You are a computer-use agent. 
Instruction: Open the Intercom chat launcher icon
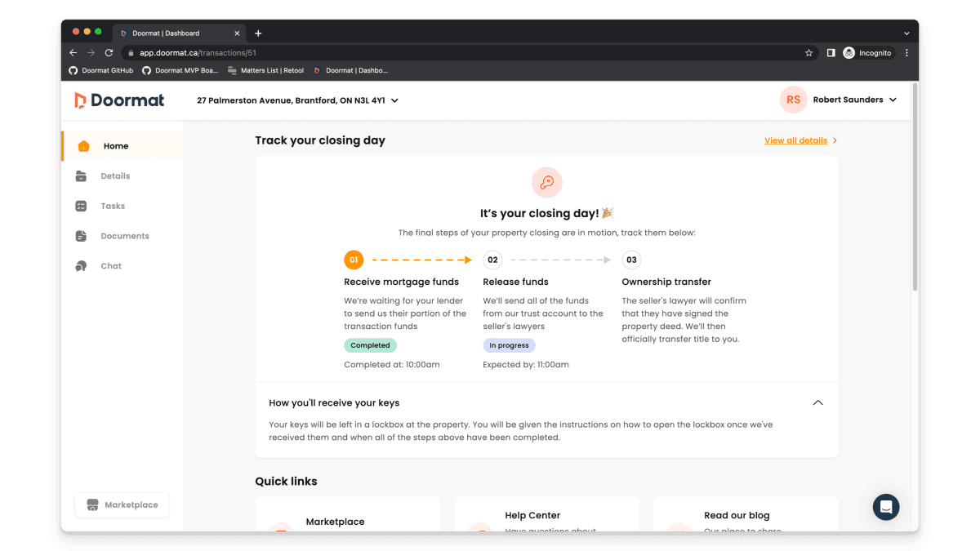click(x=885, y=507)
